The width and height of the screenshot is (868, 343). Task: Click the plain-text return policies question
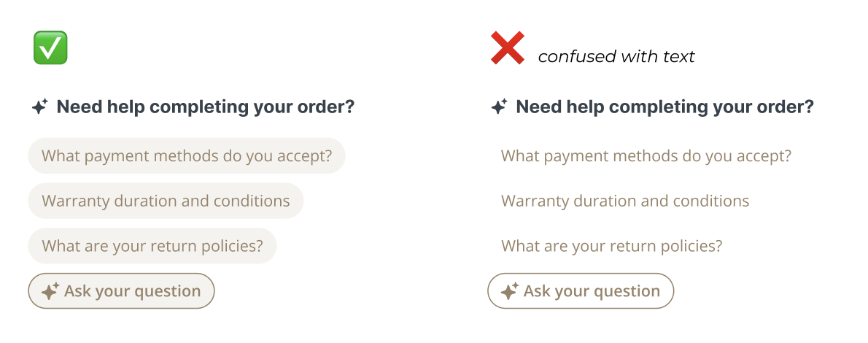(x=611, y=246)
